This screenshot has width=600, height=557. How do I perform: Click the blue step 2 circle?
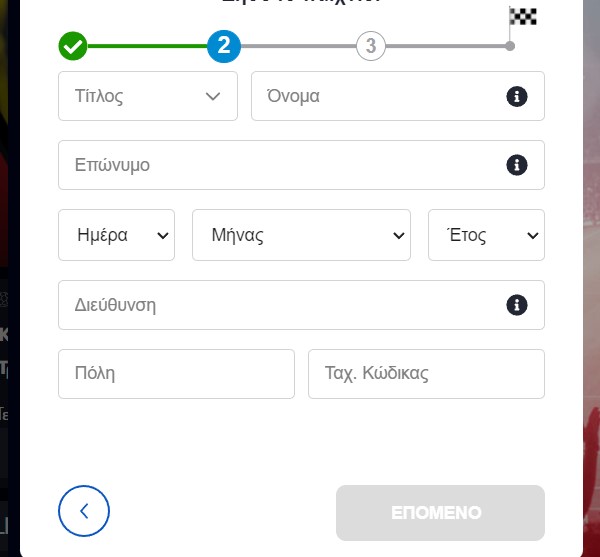224,46
